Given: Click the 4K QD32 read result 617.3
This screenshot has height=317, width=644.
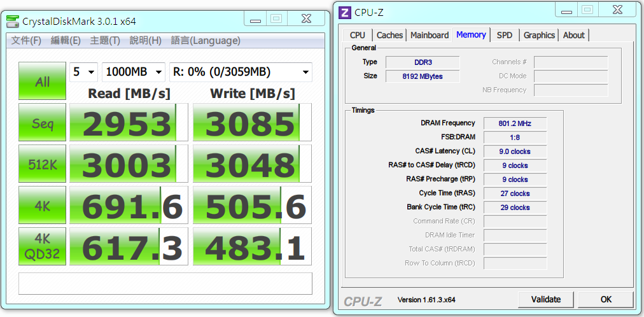Looking at the screenshot, I should coord(129,246).
